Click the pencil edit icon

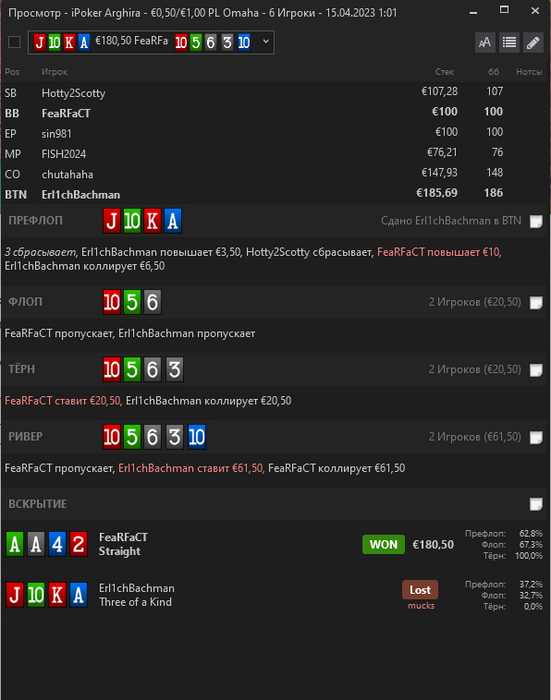pyautogui.click(x=533, y=42)
